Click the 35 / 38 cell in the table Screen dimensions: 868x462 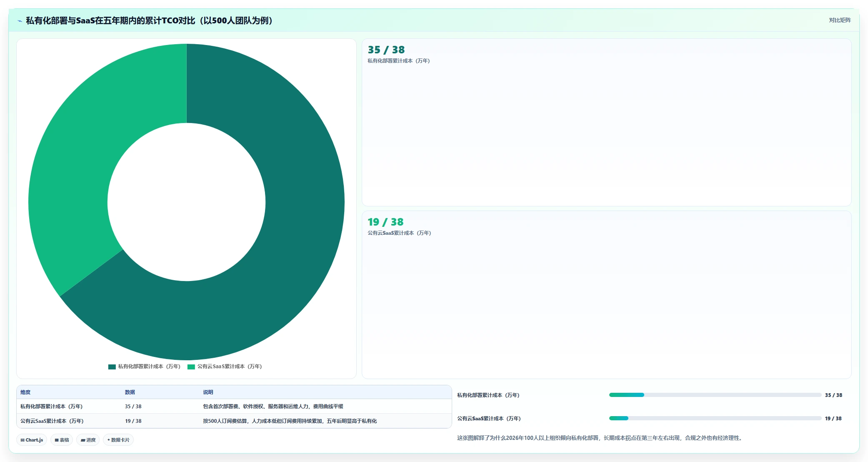(133, 407)
